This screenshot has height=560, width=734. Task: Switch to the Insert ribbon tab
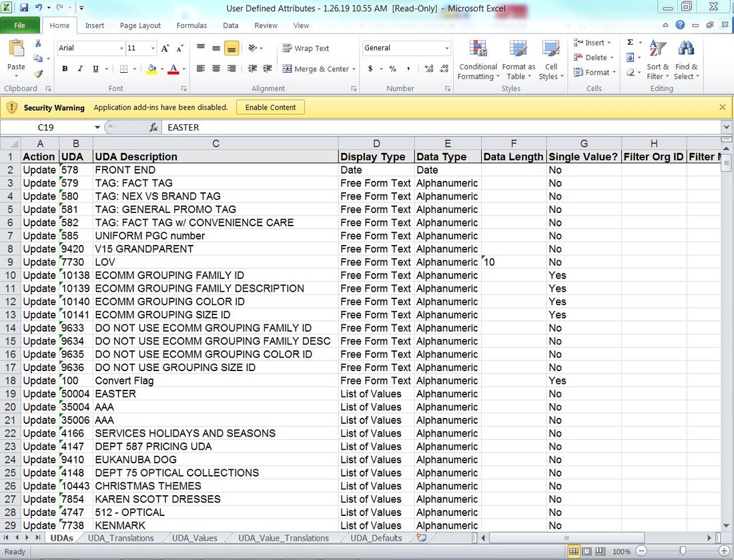click(95, 25)
